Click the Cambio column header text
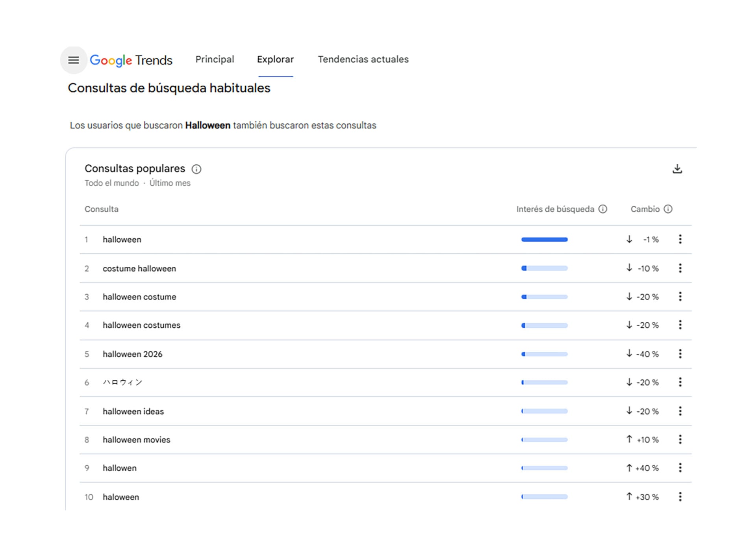 pos(645,209)
